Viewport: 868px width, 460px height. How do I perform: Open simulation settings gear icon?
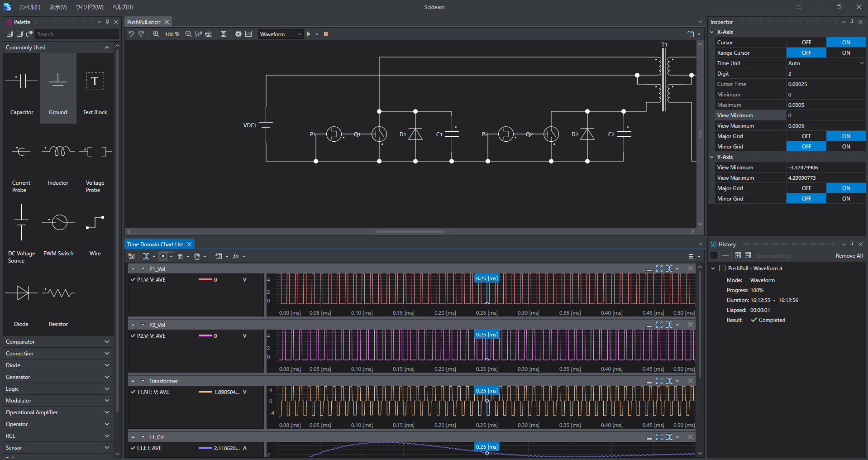[x=238, y=34]
